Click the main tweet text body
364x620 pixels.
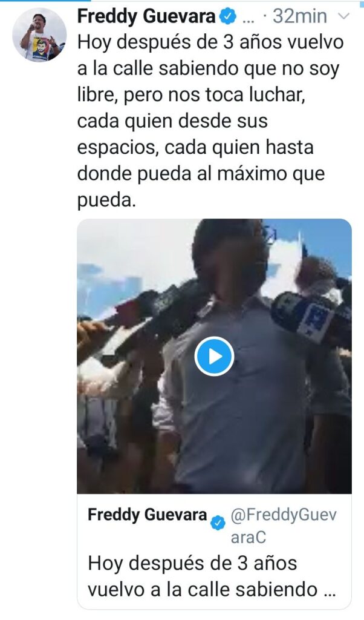pyautogui.click(x=210, y=121)
